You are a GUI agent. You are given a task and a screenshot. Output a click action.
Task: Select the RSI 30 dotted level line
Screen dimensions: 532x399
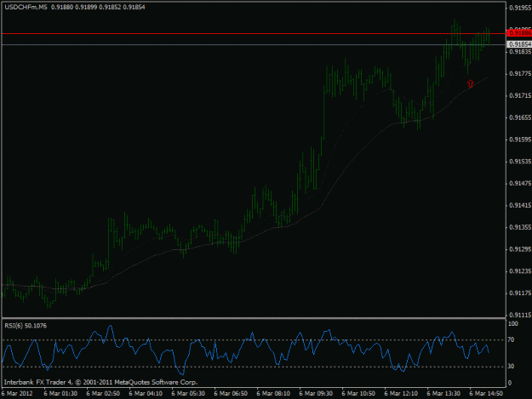(254, 367)
